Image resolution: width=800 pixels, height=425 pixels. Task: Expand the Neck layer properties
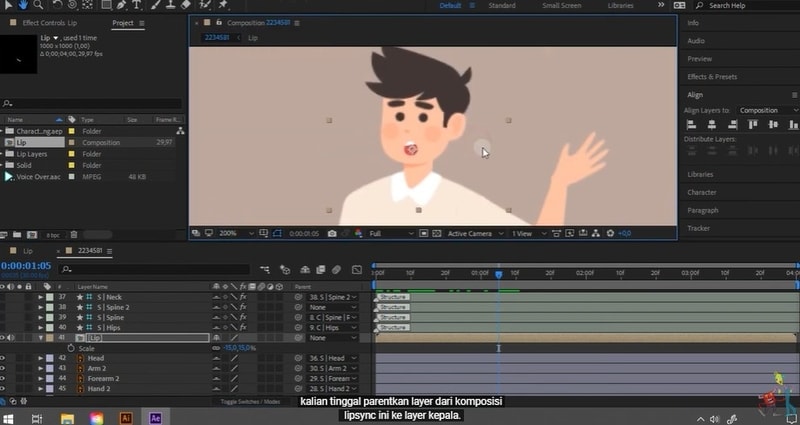click(41, 297)
